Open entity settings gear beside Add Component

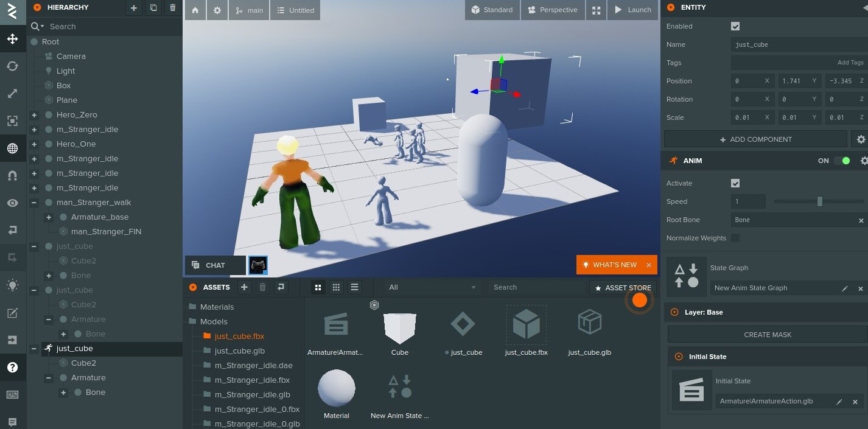861,139
